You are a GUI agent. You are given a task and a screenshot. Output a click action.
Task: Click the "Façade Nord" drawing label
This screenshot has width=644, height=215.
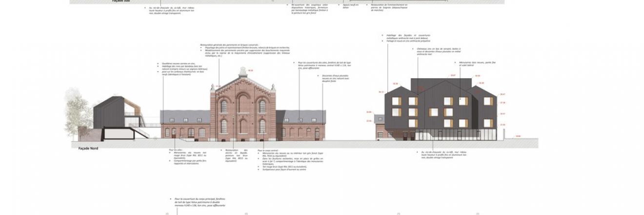click(x=89, y=147)
